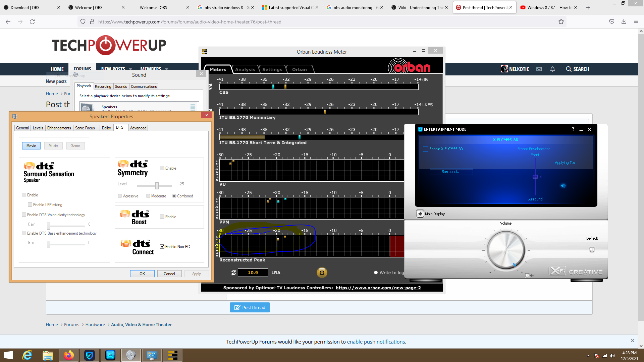Reload the current page
644x362 pixels.
32,22
